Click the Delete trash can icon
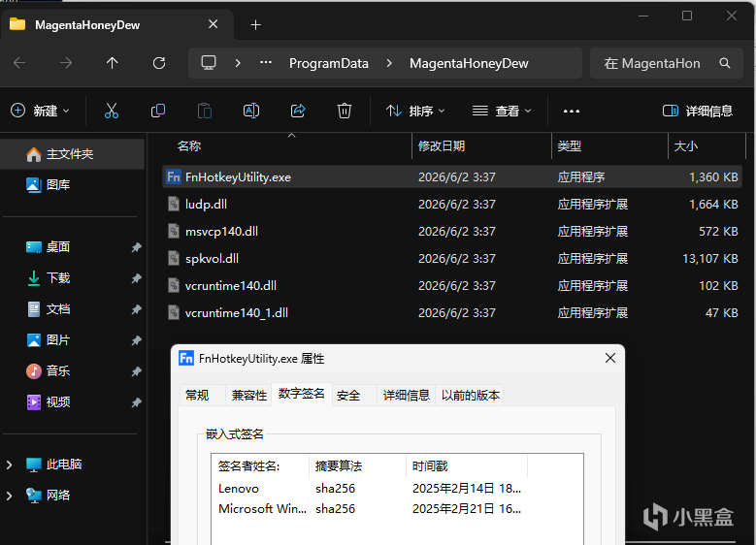 [x=345, y=111]
